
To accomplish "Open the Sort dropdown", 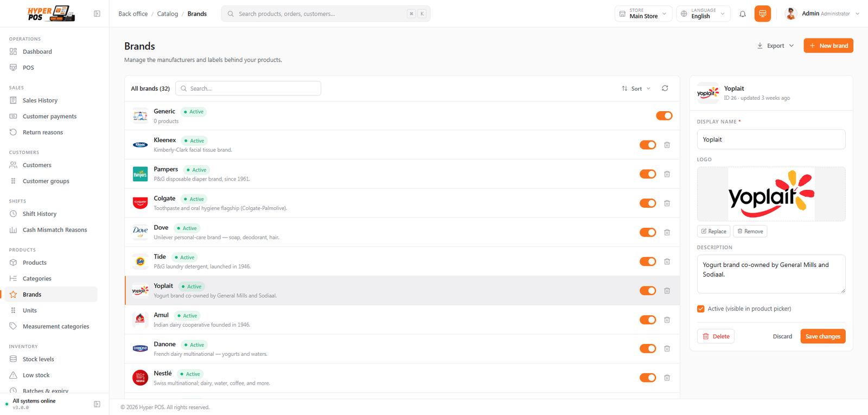I will point(636,88).
